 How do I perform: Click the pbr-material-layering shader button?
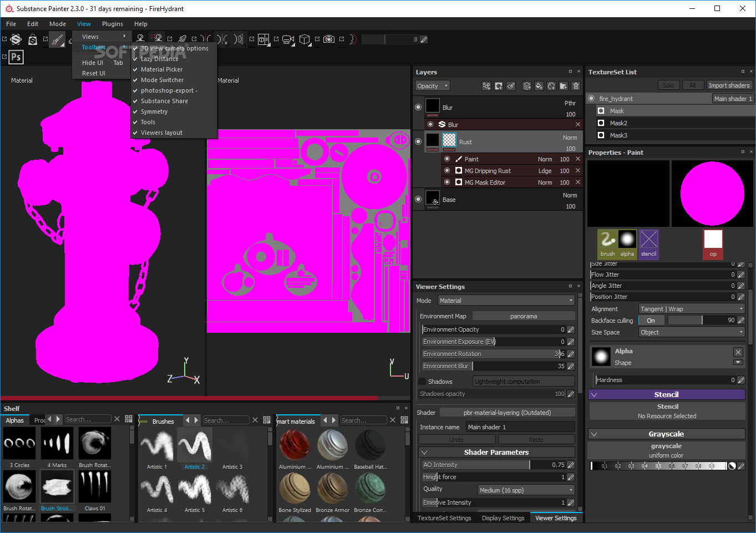[x=508, y=413]
